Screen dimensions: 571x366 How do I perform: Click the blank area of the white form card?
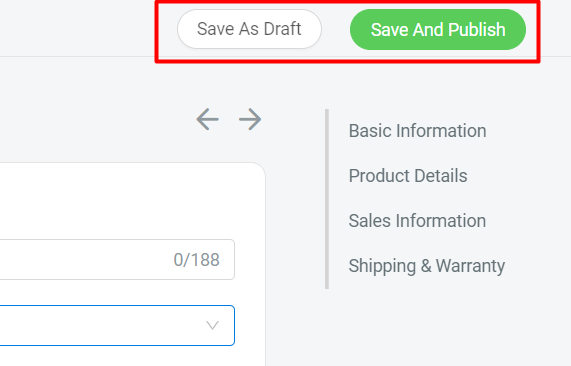pos(131,200)
